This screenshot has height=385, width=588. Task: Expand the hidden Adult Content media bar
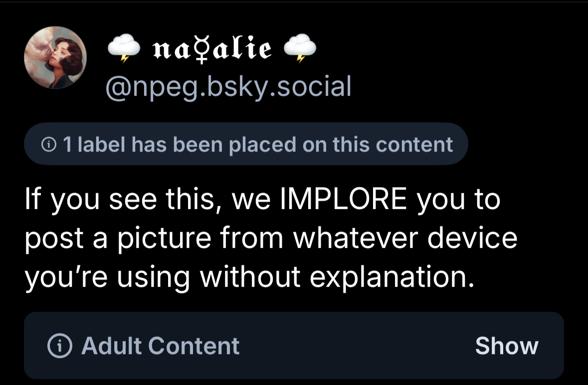tap(506, 346)
